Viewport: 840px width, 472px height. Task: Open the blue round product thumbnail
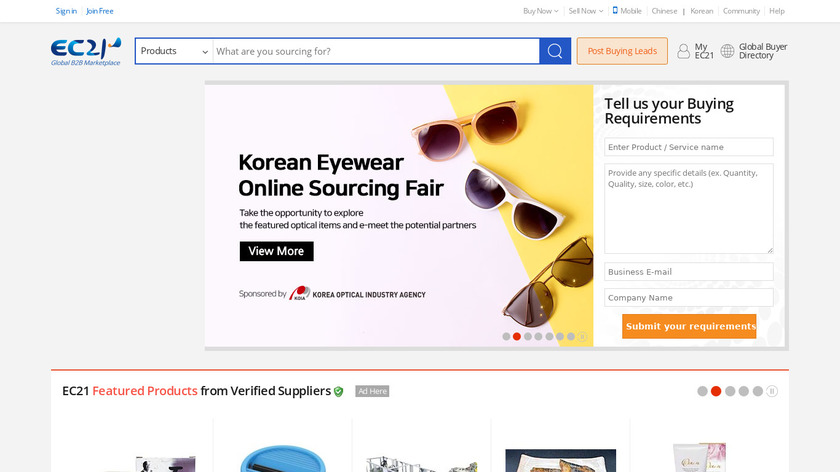[x=282, y=458]
